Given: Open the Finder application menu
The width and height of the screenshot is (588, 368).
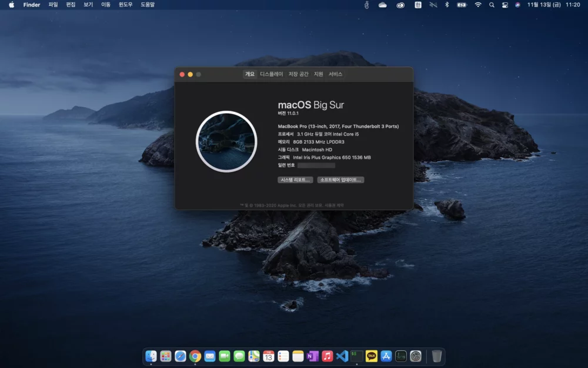Looking at the screenshot, I should 32,5.
